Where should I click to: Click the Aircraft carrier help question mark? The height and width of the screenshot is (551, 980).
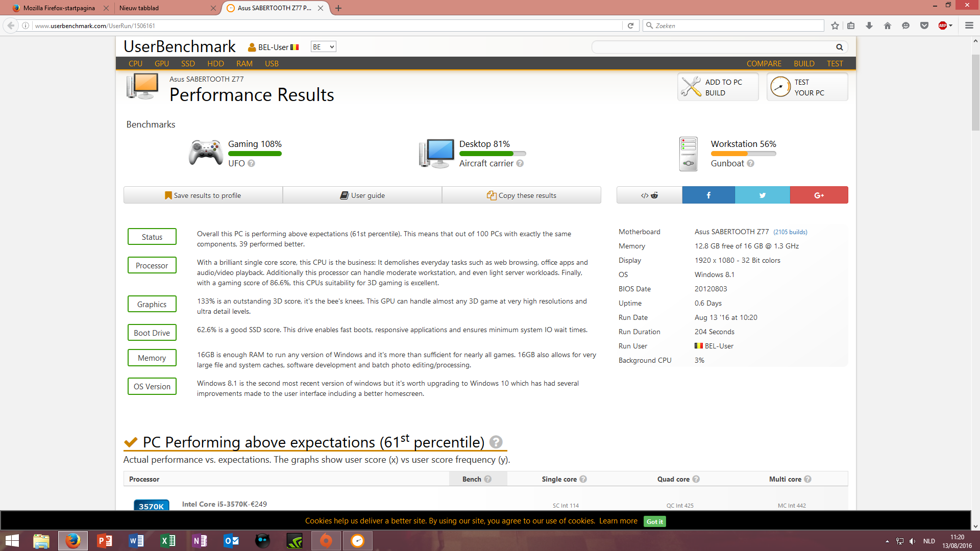pos(520,163)
